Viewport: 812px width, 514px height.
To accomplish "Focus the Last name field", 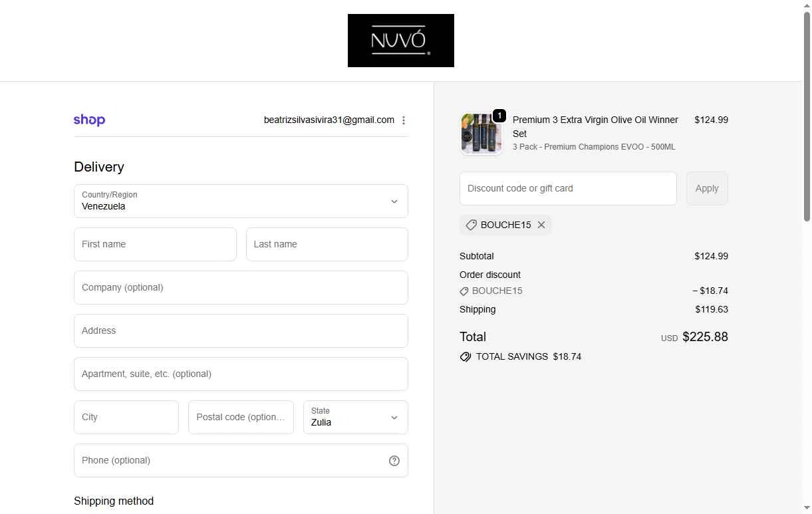I will coord(327,244).
